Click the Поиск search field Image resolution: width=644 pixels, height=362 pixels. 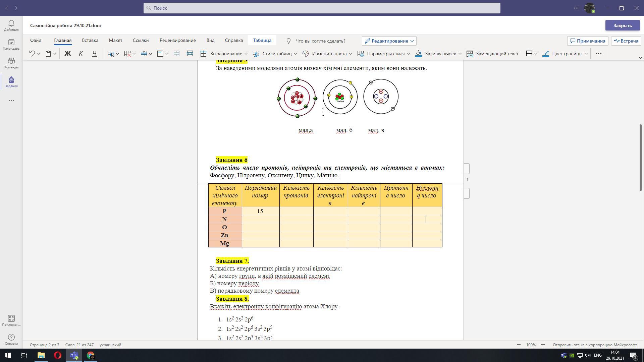[x=322, y=8]
